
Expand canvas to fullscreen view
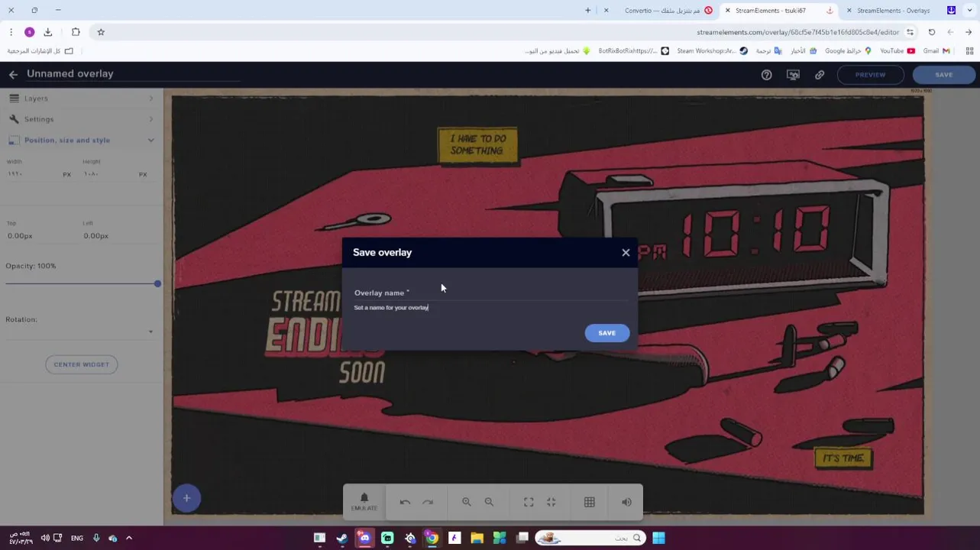[x=529, y=502]
